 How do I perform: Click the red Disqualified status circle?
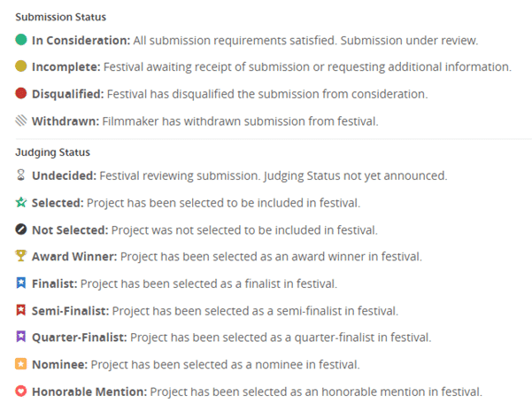pyautogui.click(x=21, y=93)
